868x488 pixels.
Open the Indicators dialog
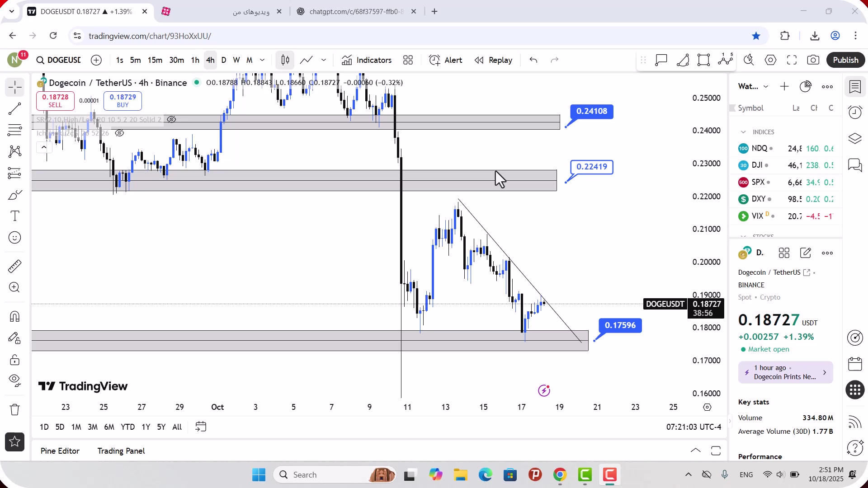tap(367, 60)
